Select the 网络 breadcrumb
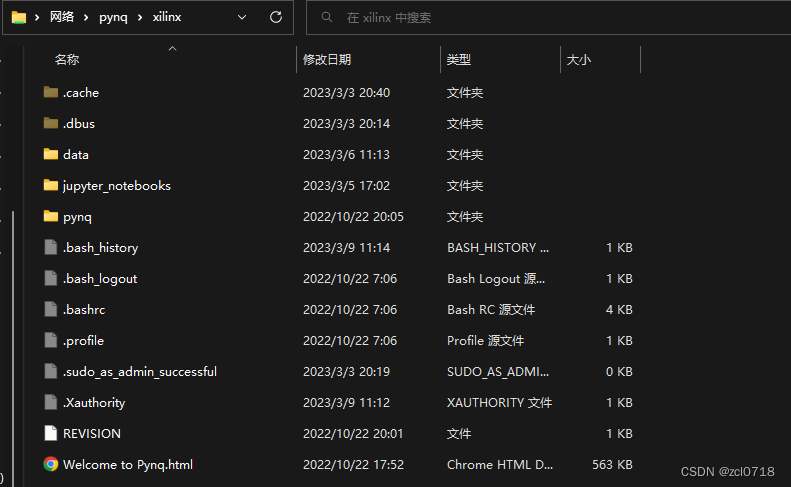Viewport: 791px width, 487px height. 62,17
